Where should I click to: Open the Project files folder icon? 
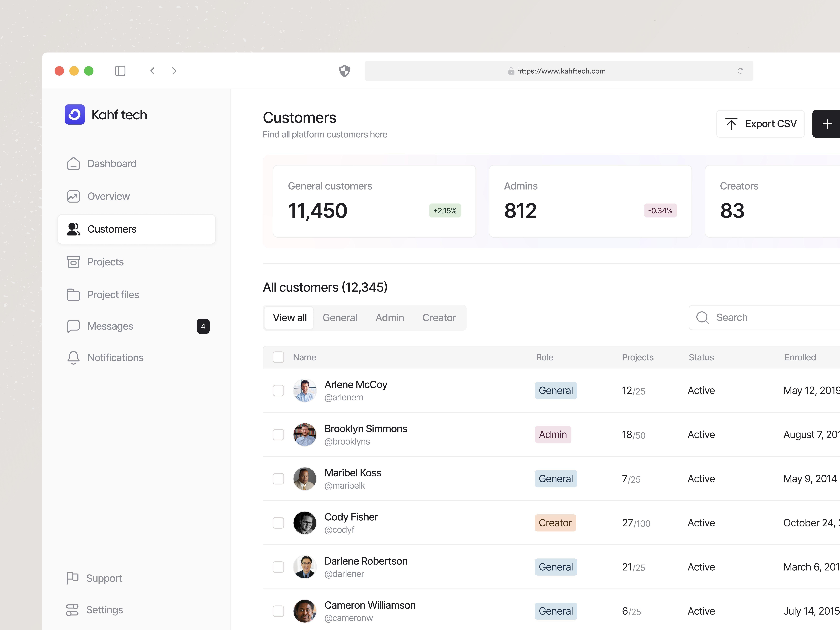73,294
